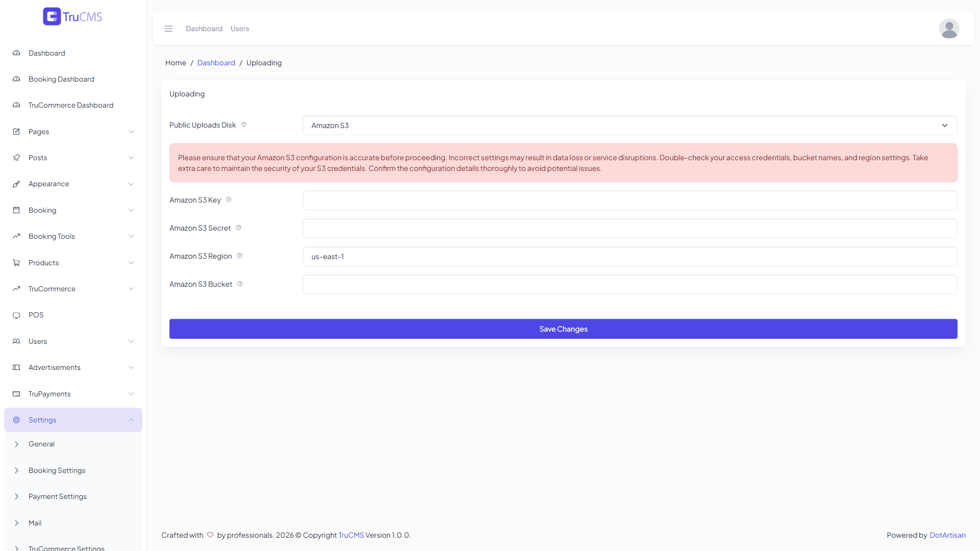
Task: Click the General submenu arrow icon
Action: (16, 444)
